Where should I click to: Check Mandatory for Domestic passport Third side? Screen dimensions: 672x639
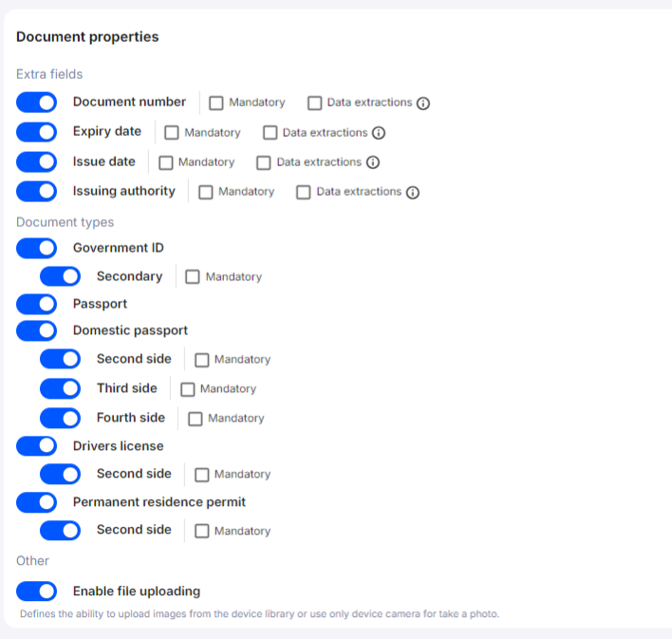188,389
